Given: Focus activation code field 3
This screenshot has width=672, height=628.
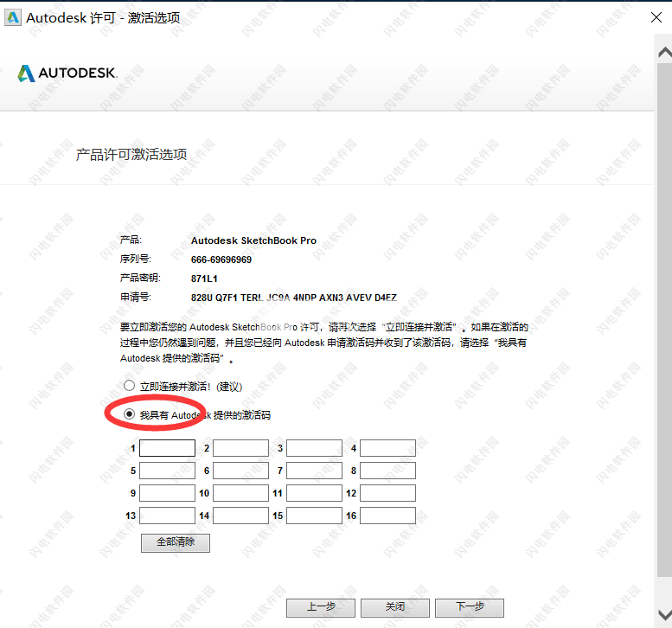Looking at the screenshot, I should pyautogui.click(x=314, y=448).
